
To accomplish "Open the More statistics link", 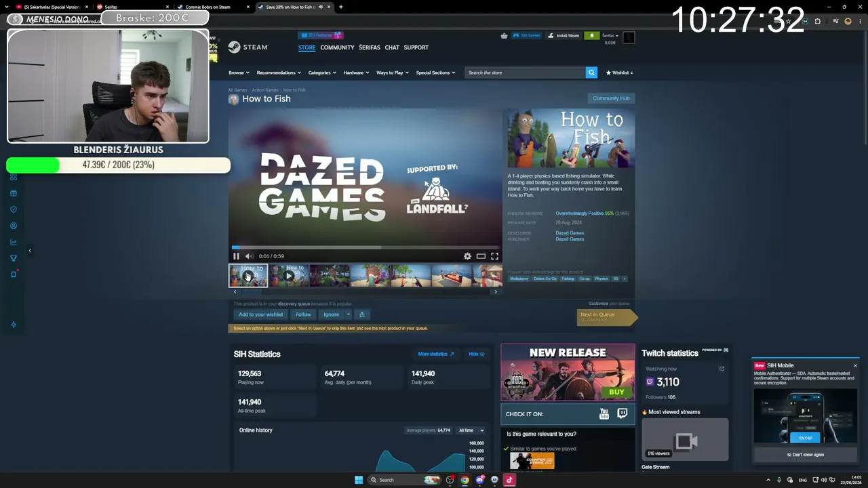I will coord(436,354).
